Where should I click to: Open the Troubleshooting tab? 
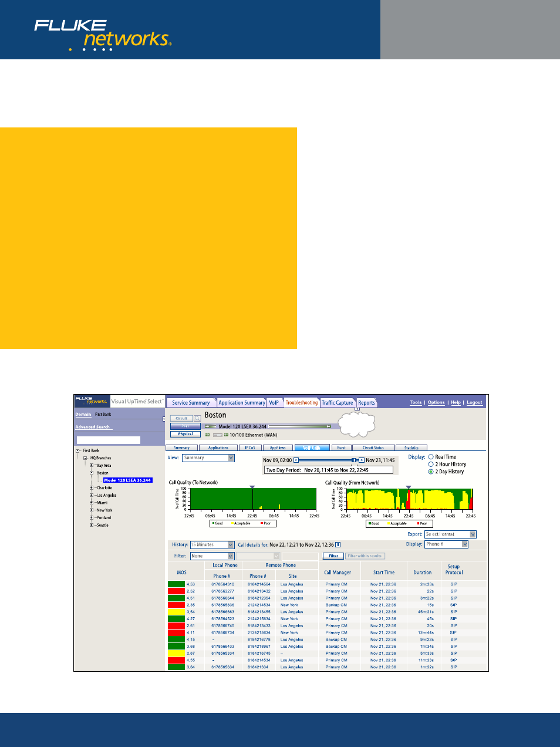click(x=302, y=403)
